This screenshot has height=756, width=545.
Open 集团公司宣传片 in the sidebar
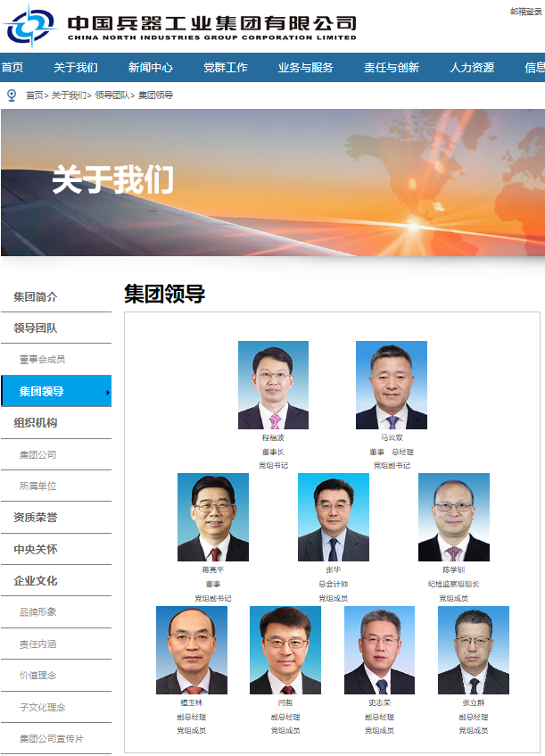point(52,739)
